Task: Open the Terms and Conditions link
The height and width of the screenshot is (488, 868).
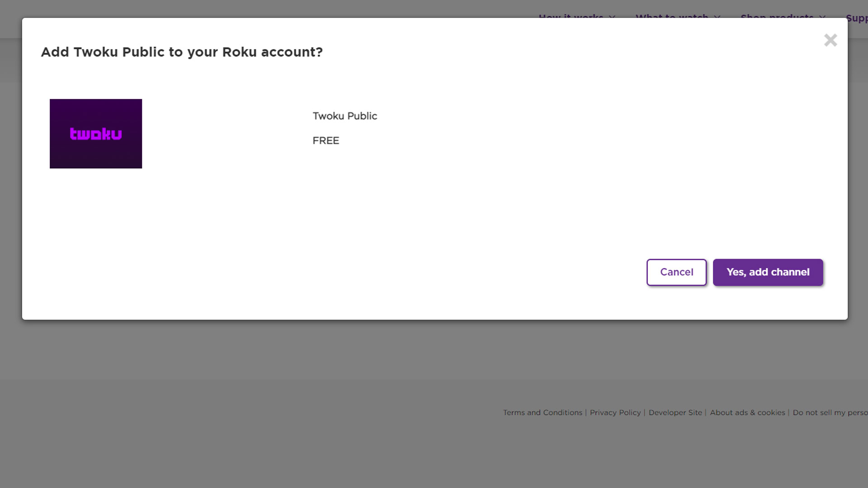Action: [542, 413]
